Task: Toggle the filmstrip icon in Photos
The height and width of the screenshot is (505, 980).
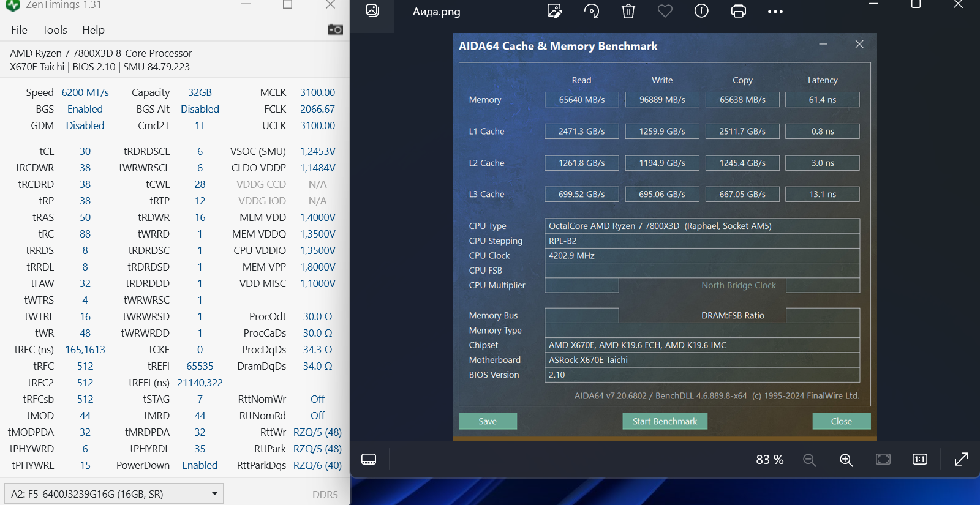Action: [369, 459]
